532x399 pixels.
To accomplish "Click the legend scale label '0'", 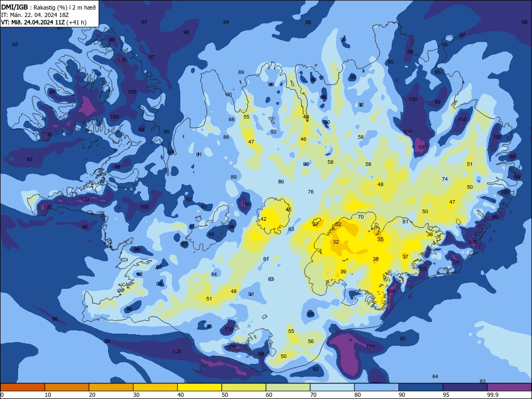I will pyautogui.click(x=2, y=395).
